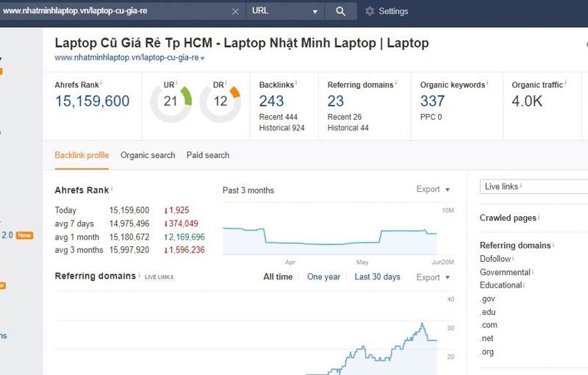Click the .org row
Screen dimensions: 588x375
point(487,351)
